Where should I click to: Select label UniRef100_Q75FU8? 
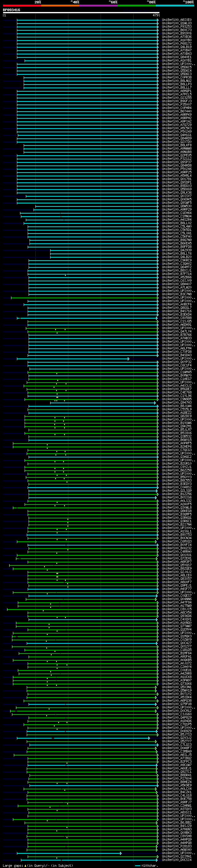(x=177, y=704)
